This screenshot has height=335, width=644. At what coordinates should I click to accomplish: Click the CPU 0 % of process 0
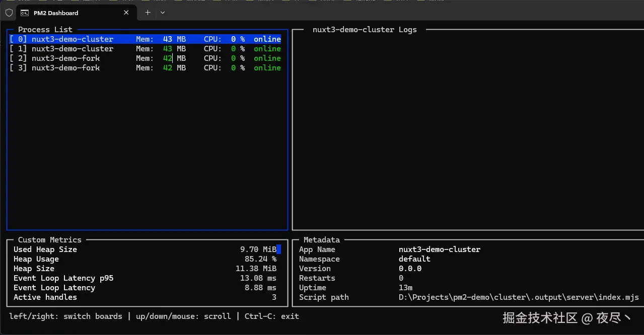click(225, 39)
